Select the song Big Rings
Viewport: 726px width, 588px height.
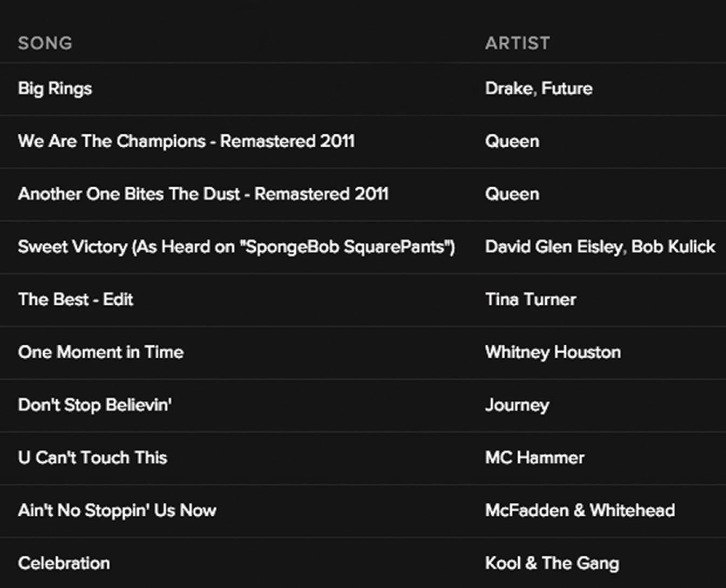click(55, 88)
